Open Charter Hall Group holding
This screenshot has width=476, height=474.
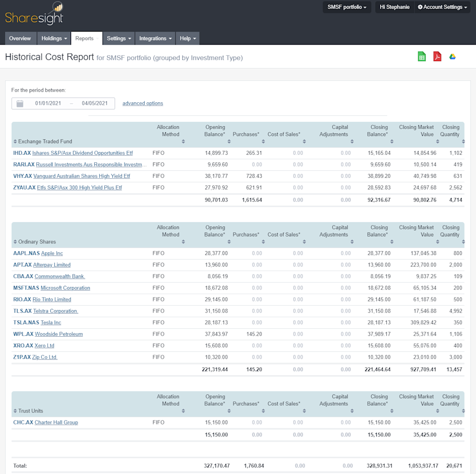tap(56, 422)
